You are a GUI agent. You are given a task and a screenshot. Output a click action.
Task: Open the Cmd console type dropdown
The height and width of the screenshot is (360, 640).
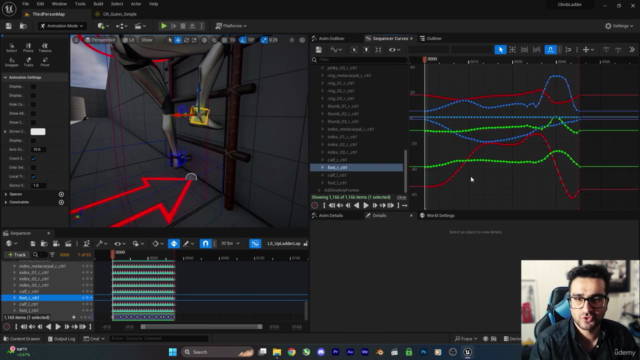pos(94,339)
